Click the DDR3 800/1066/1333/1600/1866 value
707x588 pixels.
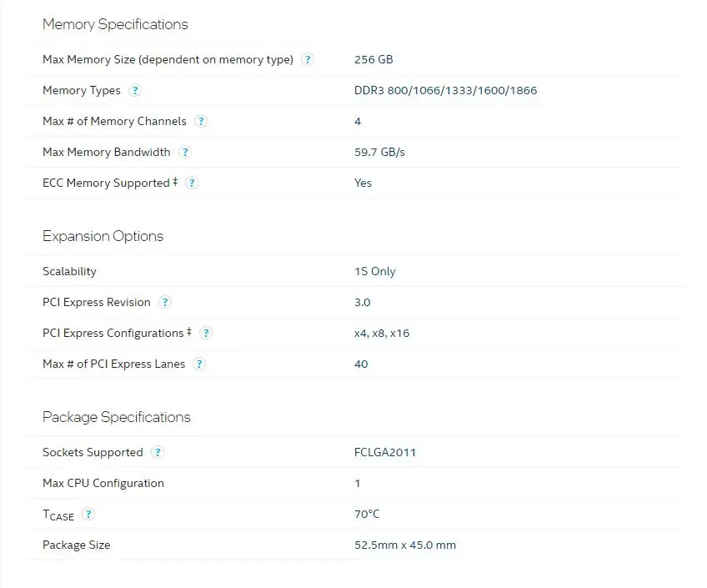tap(445, 90)
